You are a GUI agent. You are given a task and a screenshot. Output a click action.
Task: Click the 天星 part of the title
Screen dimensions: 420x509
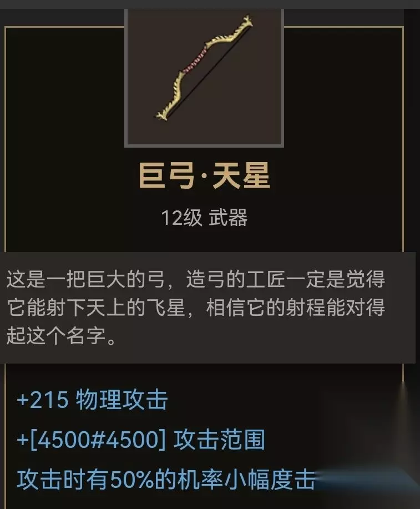click(x=241, y=175)
